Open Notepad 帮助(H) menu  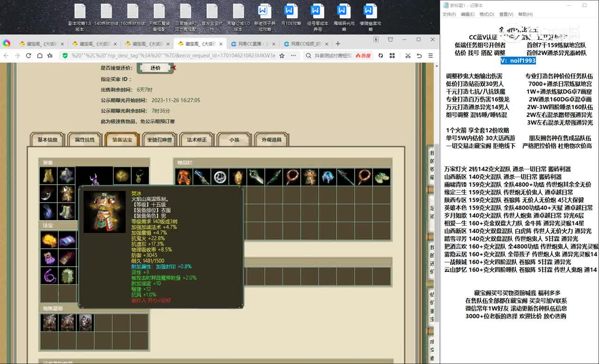pyautogui.click(x=525, y=15)
